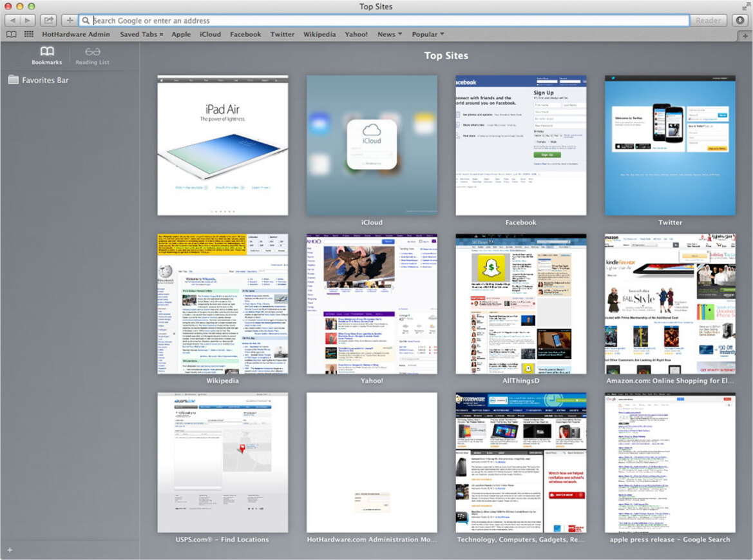
Task: Enter full screen with the arrows icon
Action: pyautogui.click(x=746, y=6)
